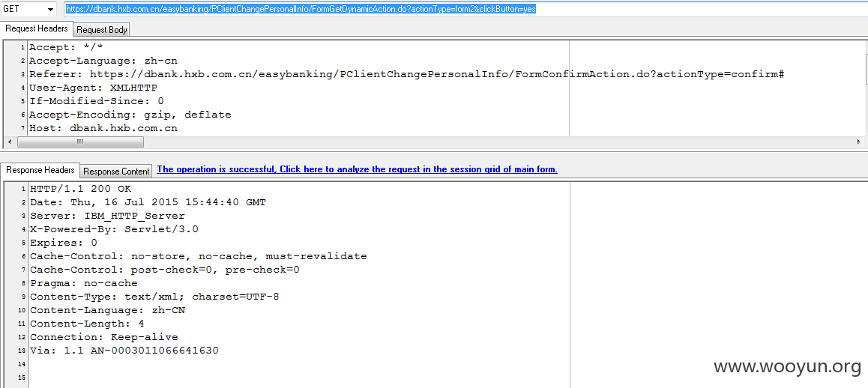This screenshot has width=868, height=388.
Task: Select the 'HTTP/1.1 200 OK' status line
Action: [x=81, y=190]
